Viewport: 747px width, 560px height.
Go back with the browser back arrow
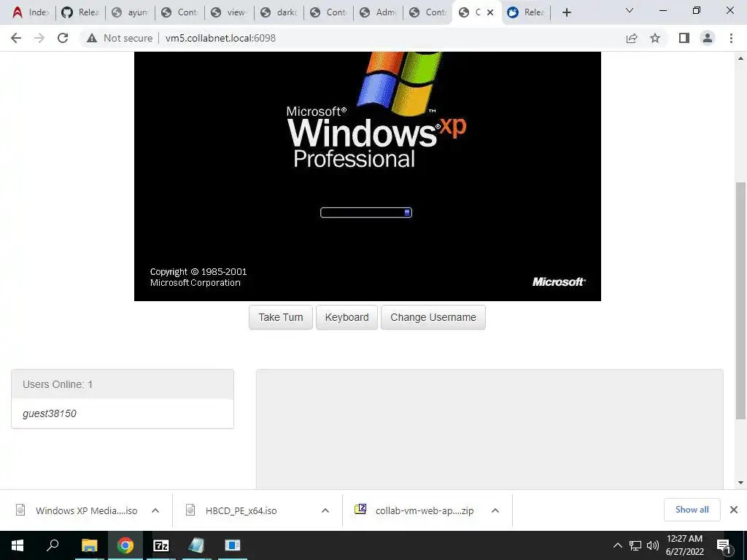click(16, 38)
